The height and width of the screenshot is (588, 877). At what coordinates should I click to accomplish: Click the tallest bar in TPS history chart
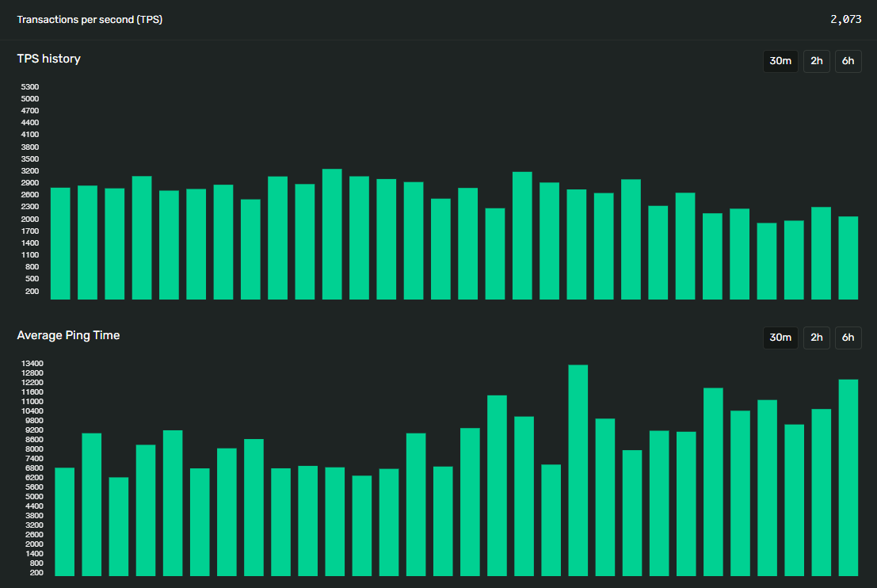coord(332,234)
